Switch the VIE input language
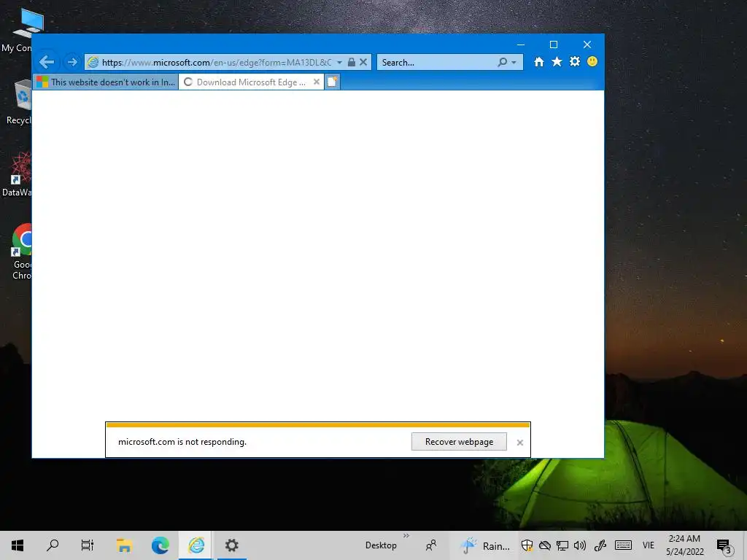 649,545
